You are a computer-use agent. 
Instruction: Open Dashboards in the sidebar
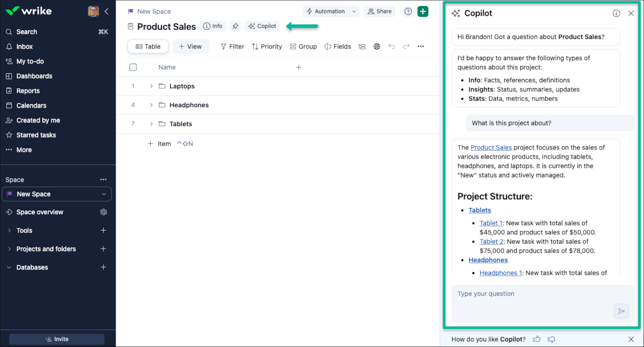[x=34, y=76]
